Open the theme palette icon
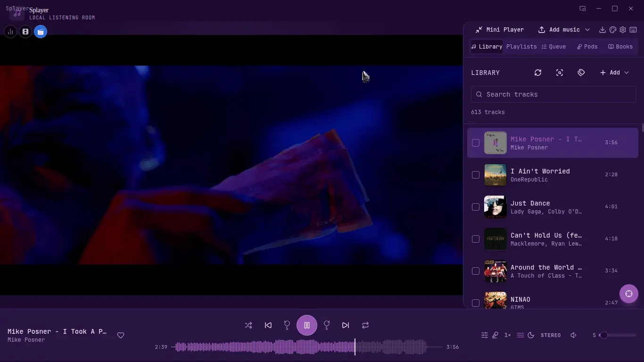The height and width of the screenshot is (362, 644). [613, 30]
